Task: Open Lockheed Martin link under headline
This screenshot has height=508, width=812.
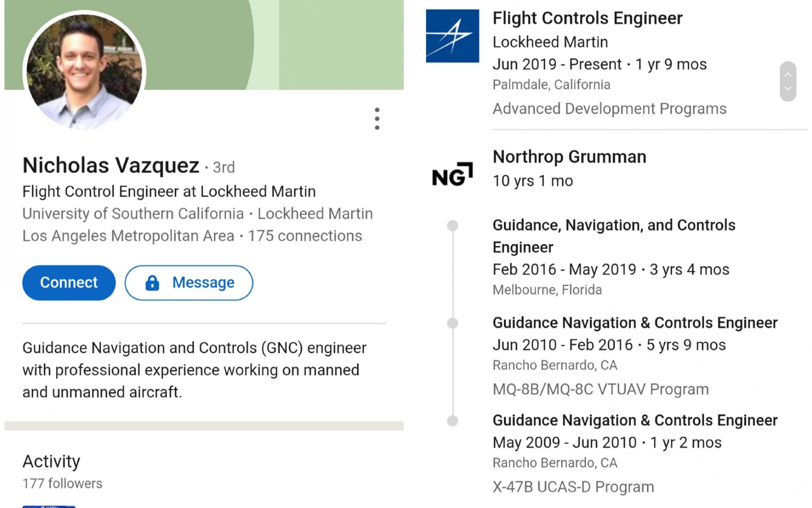Action: pos(315,214)
